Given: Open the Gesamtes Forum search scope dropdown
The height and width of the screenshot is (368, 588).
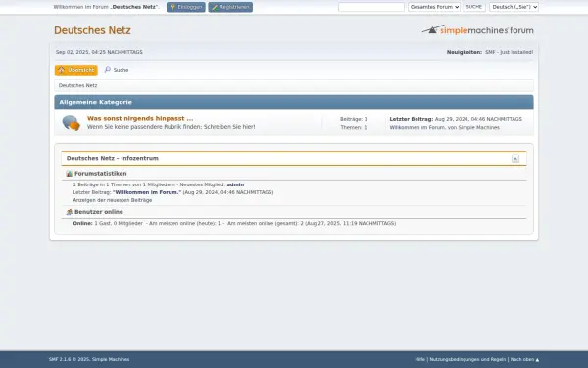Looking at the screenshot, I should coord(434,7).
